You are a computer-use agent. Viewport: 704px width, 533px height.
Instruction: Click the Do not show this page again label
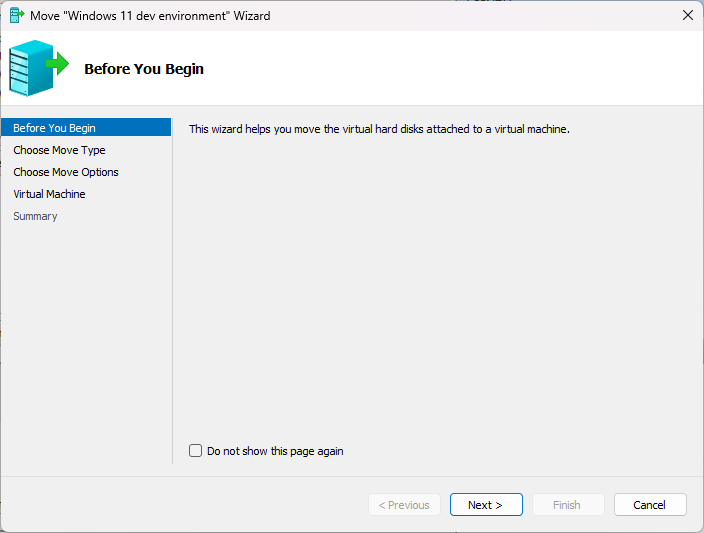click(x=275, y=451)
